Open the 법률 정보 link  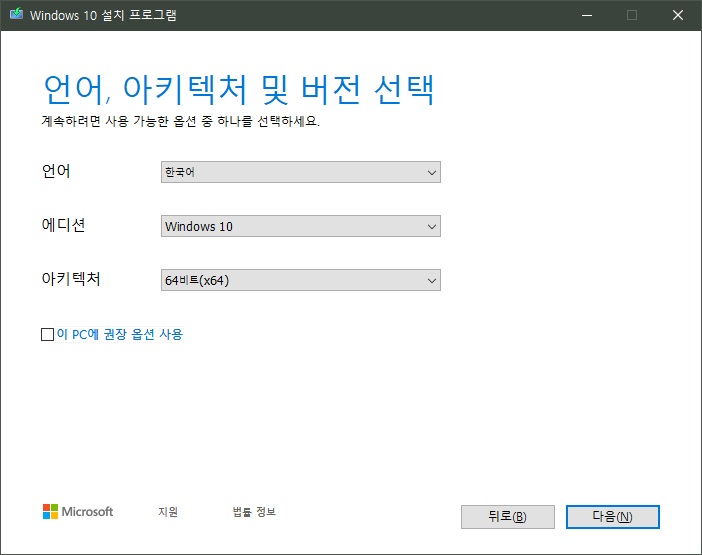[x=254, y=512]
